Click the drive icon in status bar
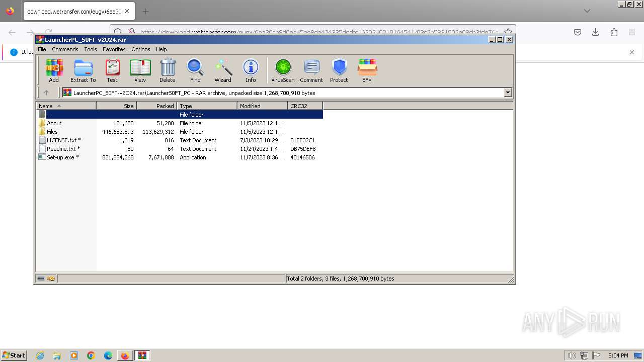The height and width of the screenshot is (362, 644). tap(41, 279)
